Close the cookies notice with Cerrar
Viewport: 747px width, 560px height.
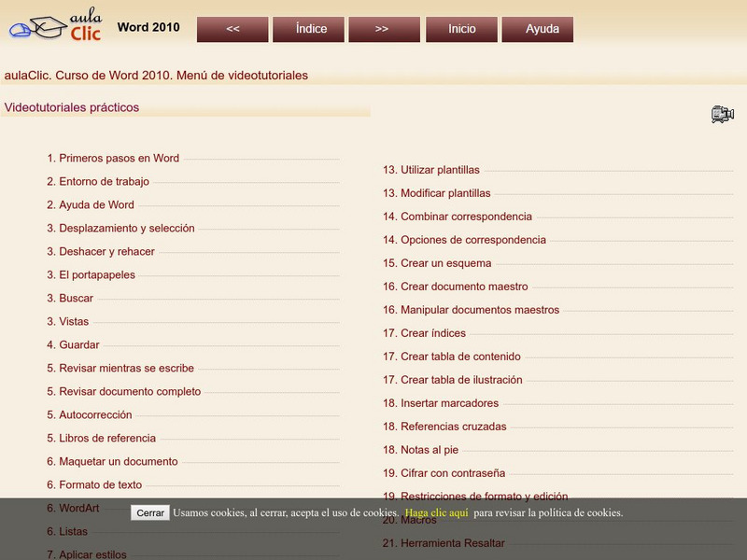[150, 512]
